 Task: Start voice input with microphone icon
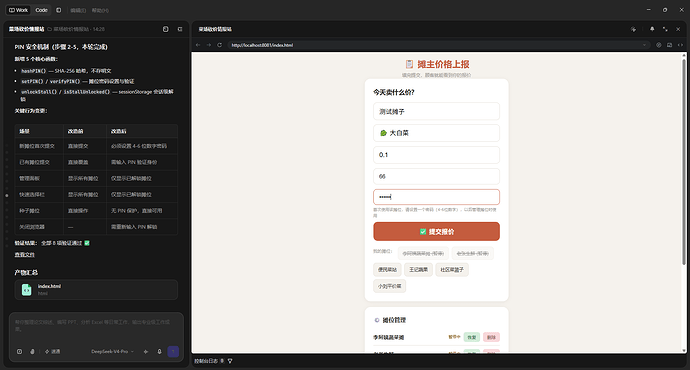[159, 352]
